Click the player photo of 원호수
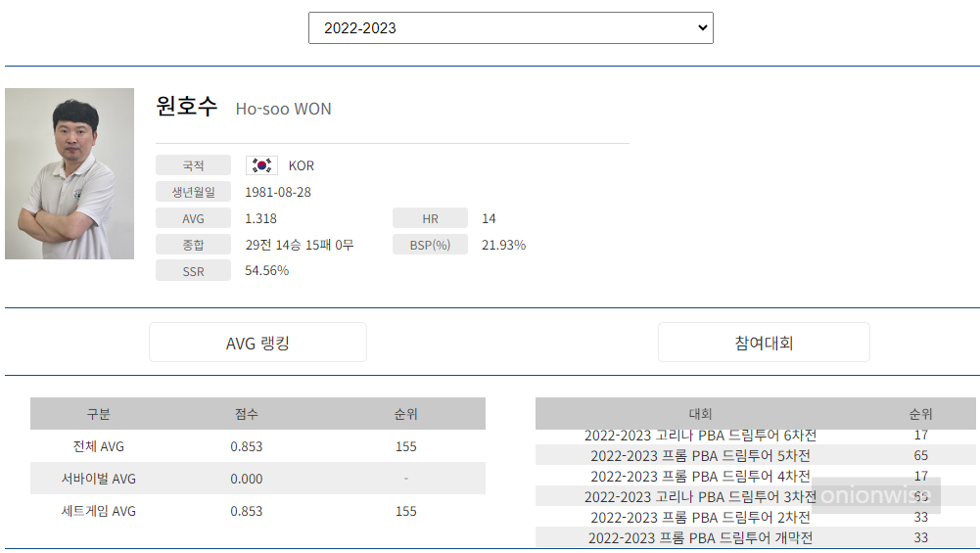This screenshot has width=980, height=553. tap(70, 173)
